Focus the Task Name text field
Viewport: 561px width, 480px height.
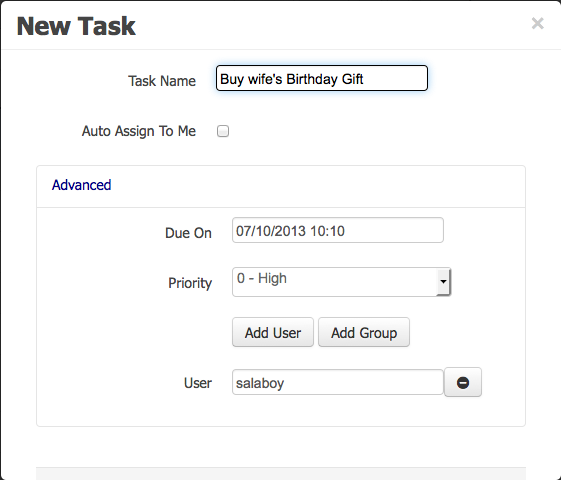(x=322, y=78)
